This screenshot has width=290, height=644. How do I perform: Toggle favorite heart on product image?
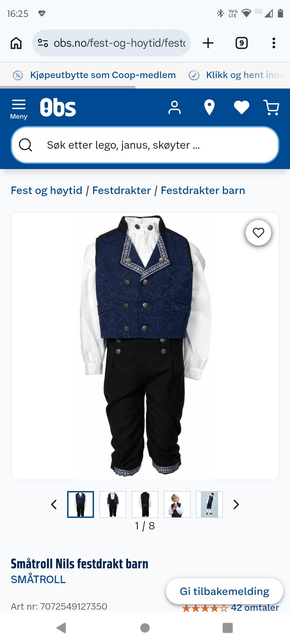point(258,233)
